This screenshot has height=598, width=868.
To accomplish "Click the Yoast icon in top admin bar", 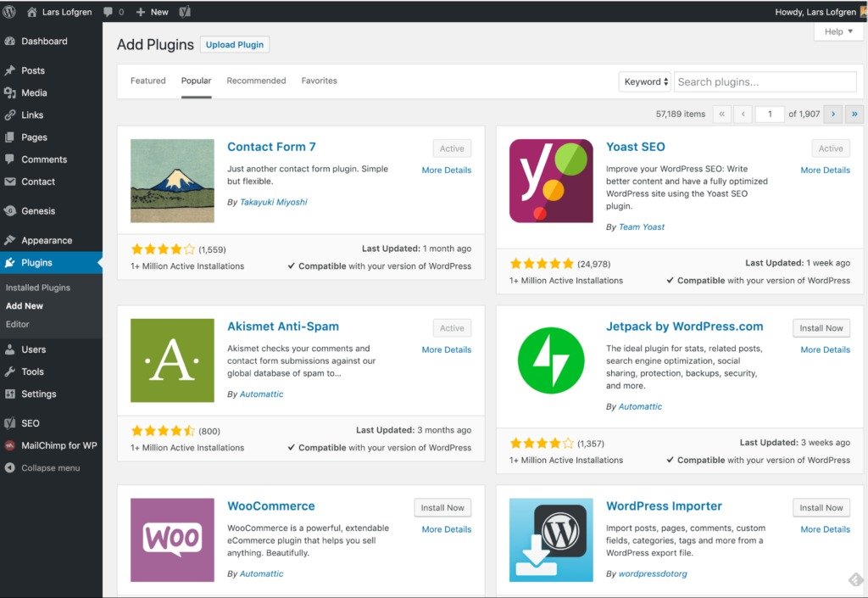I will tap(185, 12).
